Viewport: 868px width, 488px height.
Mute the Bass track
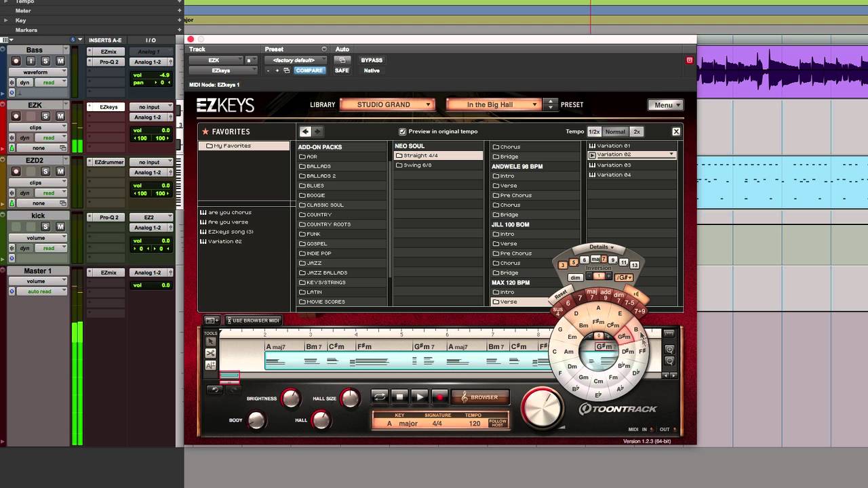click(60, 61)
